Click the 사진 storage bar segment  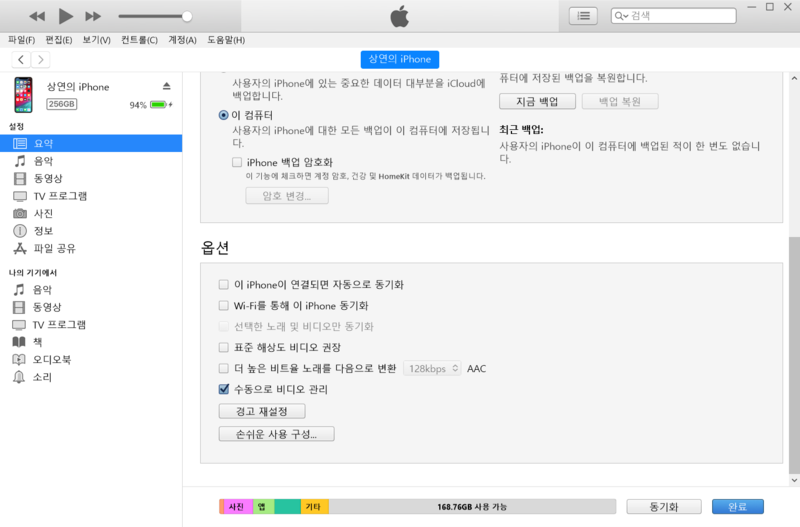click(238, 507)
